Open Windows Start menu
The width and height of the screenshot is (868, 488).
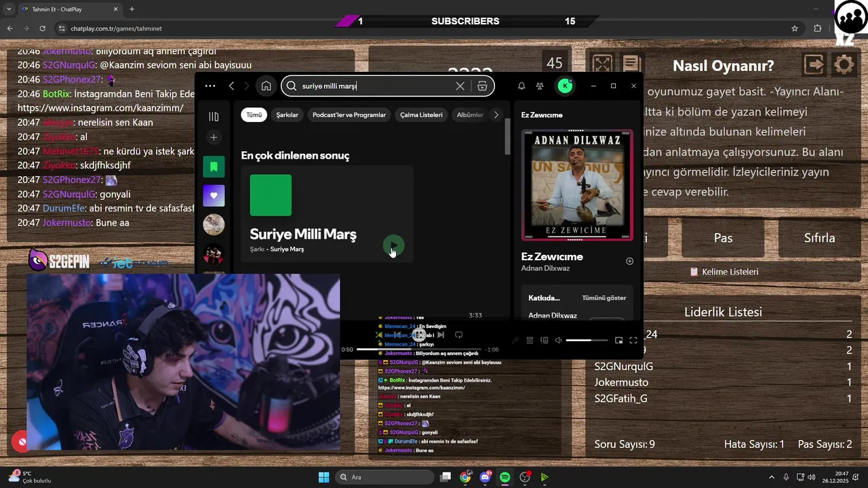click(x=323, y=477)
